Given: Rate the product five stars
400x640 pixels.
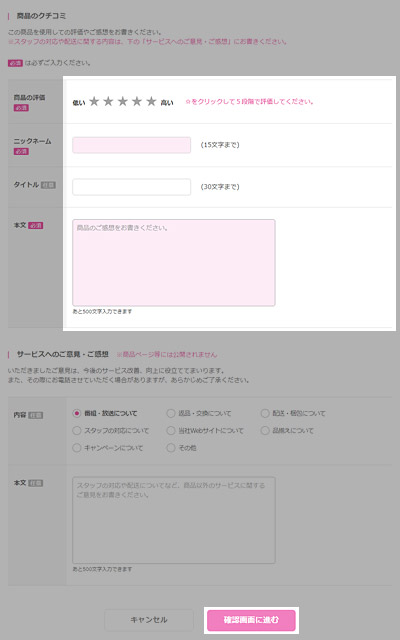Looking at the screenshot, I should click(x=151, y=101).
